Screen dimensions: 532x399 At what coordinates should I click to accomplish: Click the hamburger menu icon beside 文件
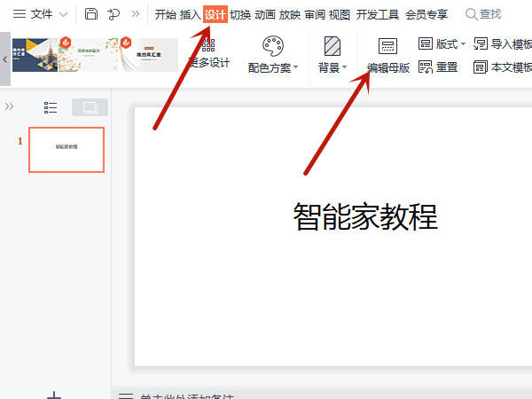click(x=20, y=14)
